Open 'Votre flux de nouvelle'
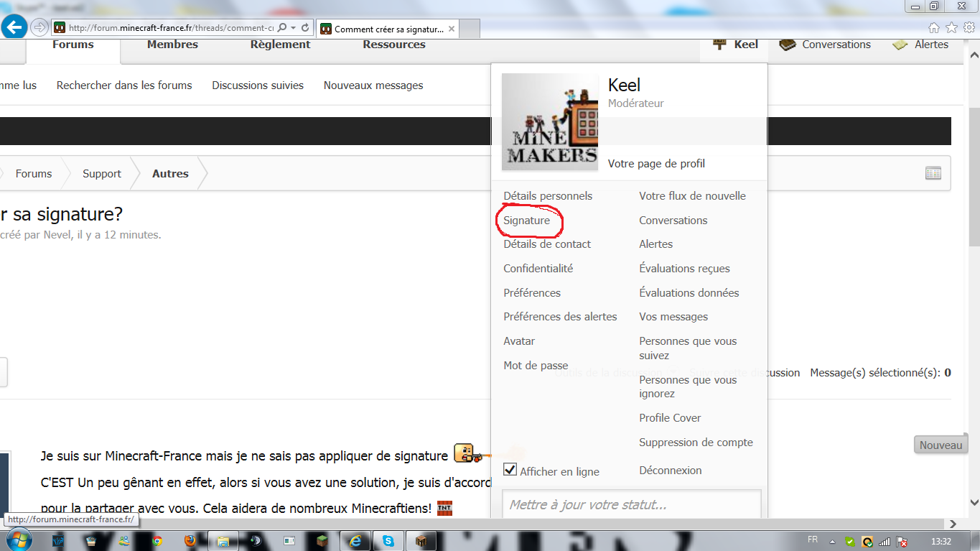 click(x=693, y=196)
